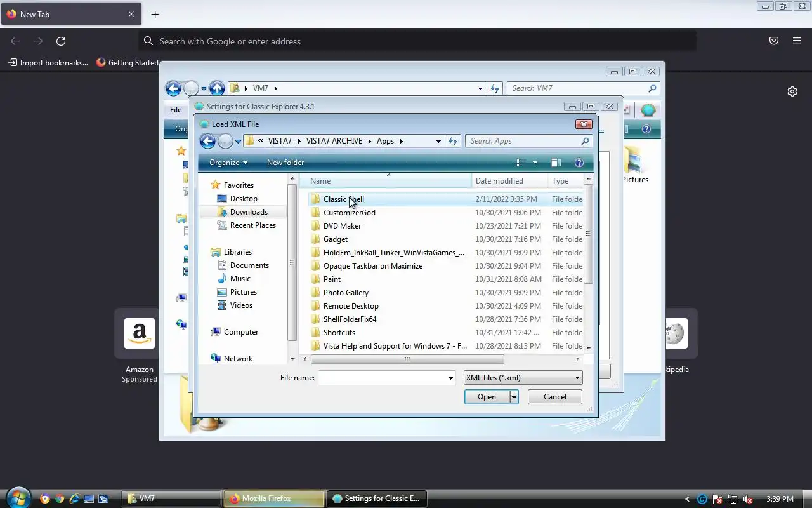This screenshot has height=508, width=812.
Task: Open Downloads in Favorites pane
Action: tap(249, 211)
